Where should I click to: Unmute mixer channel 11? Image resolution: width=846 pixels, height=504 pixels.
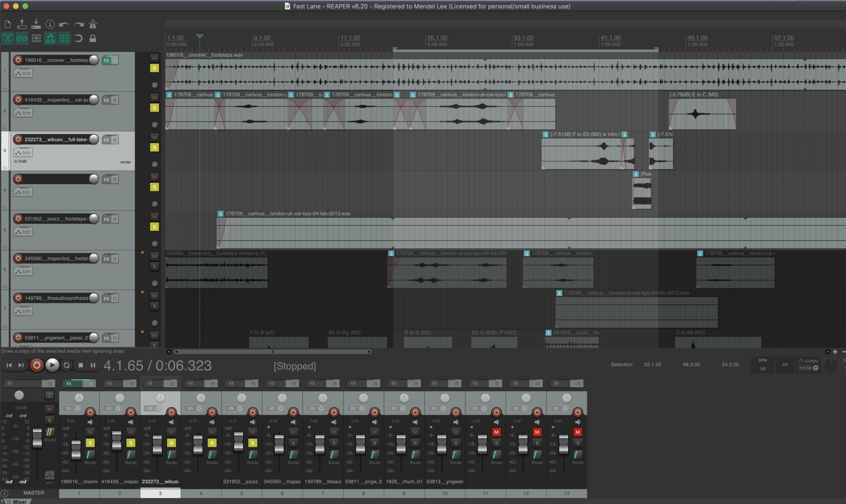pyautogui.click(x=496, y=432)
